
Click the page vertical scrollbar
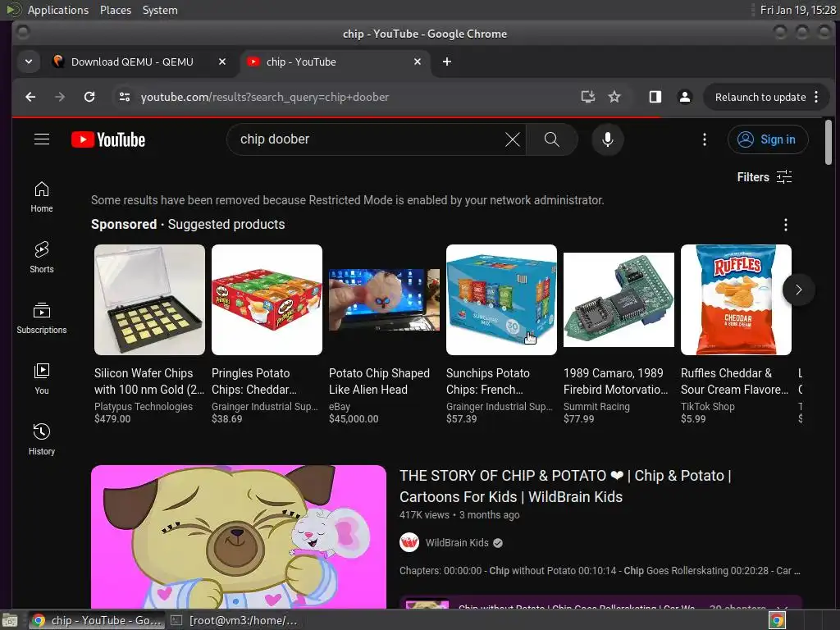(x=829, y=142)
